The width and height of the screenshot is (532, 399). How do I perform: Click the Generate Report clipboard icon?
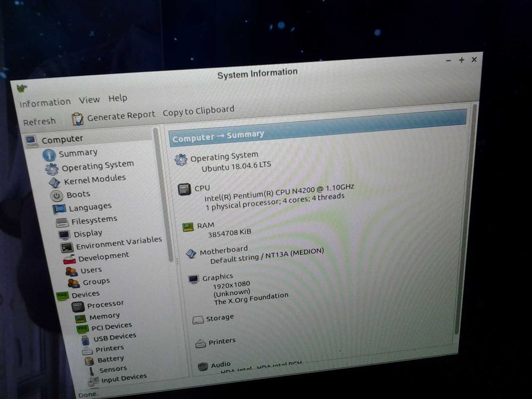(78, 119)
